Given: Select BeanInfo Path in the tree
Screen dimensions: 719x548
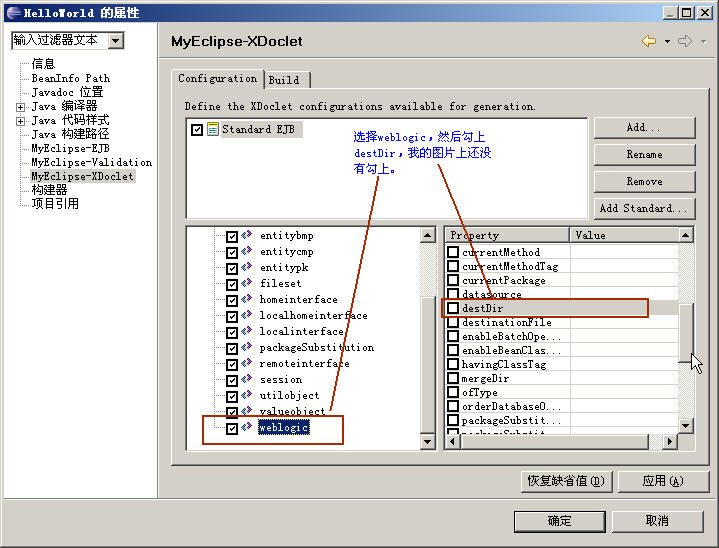Looking at the screenshot, I should point(71,78).
